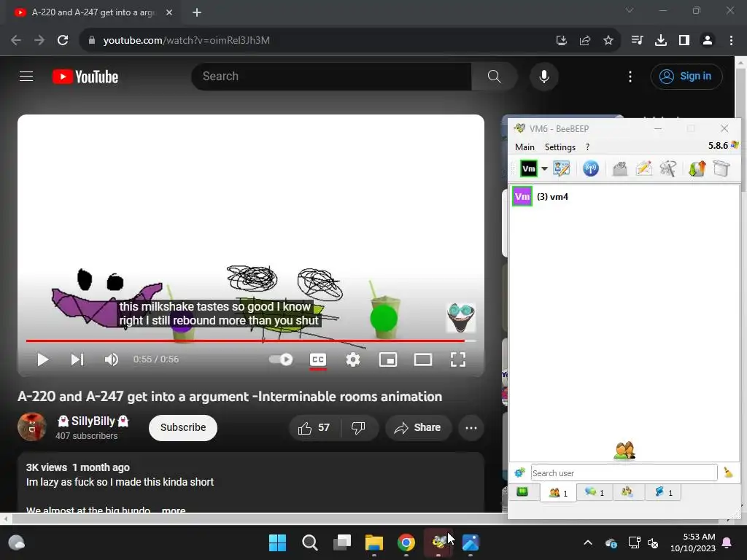Click the grey envelope message icon in BeeBEEP

[x=619, y=168]
